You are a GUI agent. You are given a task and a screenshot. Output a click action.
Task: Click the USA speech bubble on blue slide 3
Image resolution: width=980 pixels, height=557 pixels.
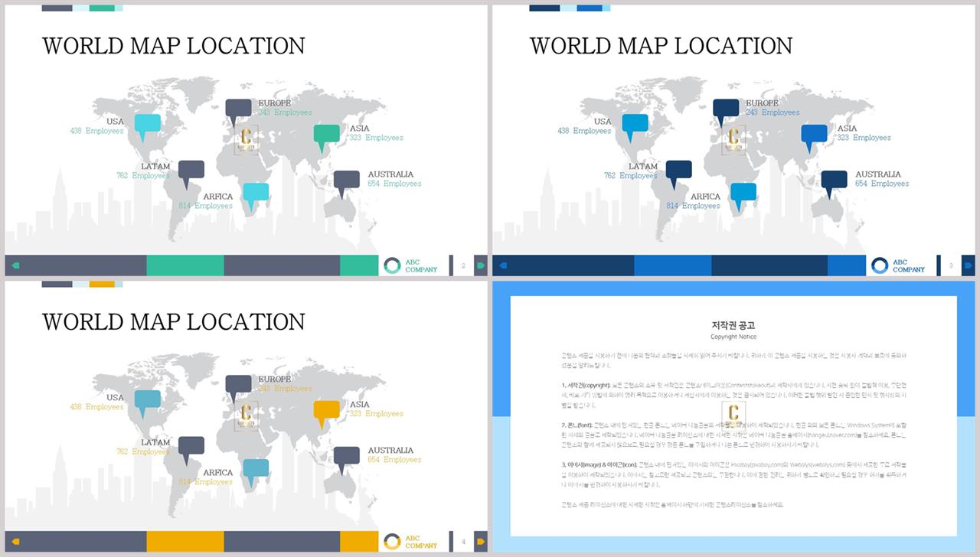(635, 126)
